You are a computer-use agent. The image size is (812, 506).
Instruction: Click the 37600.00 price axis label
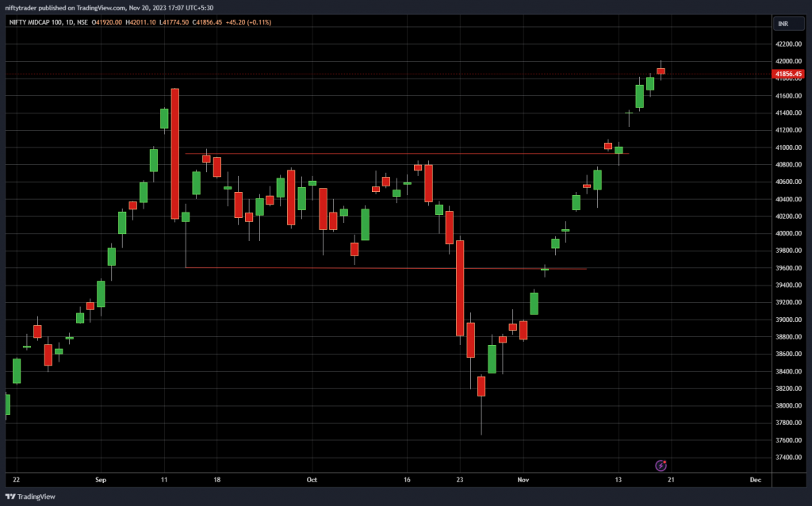pyautogui.click(x=788, y=441)
